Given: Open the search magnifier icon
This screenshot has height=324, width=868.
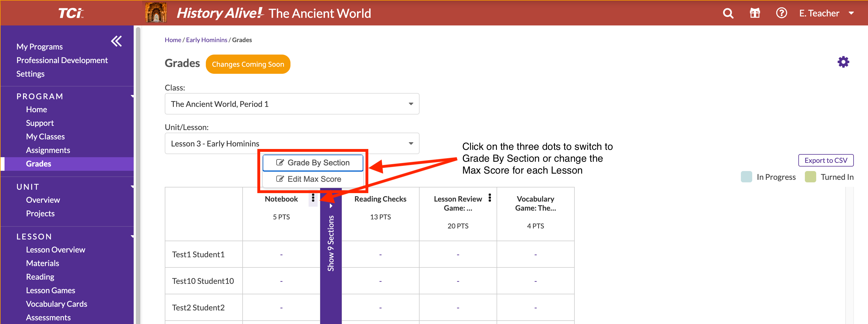Looking at the screenshot, I should click(x=728, y=13).
